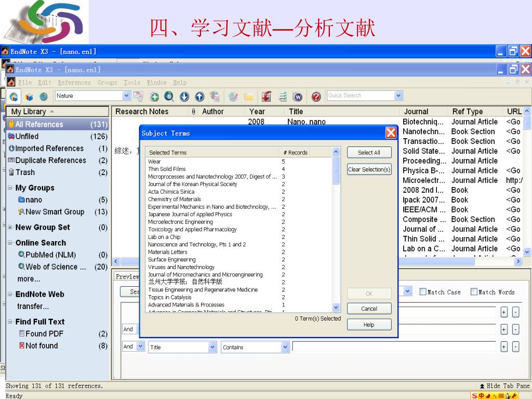
Task: Expand the New Group Set
Action: [x=10, y=227]
